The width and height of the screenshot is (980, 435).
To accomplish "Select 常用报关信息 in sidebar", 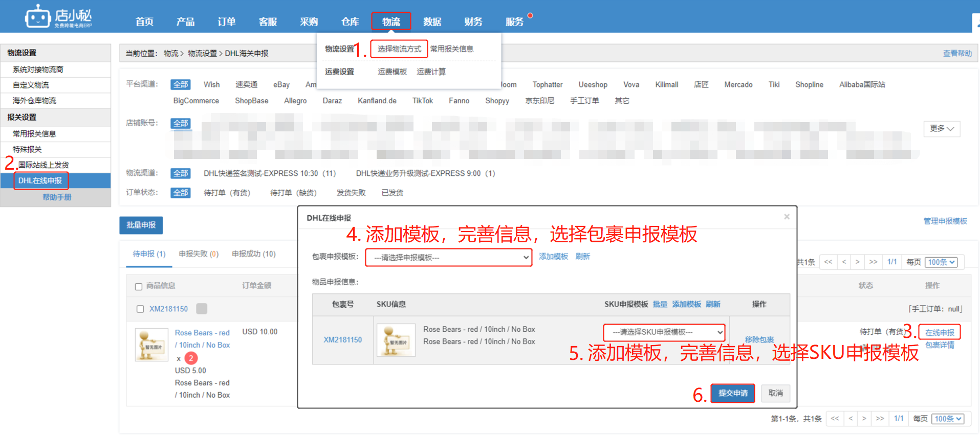I will pos(34,134).
